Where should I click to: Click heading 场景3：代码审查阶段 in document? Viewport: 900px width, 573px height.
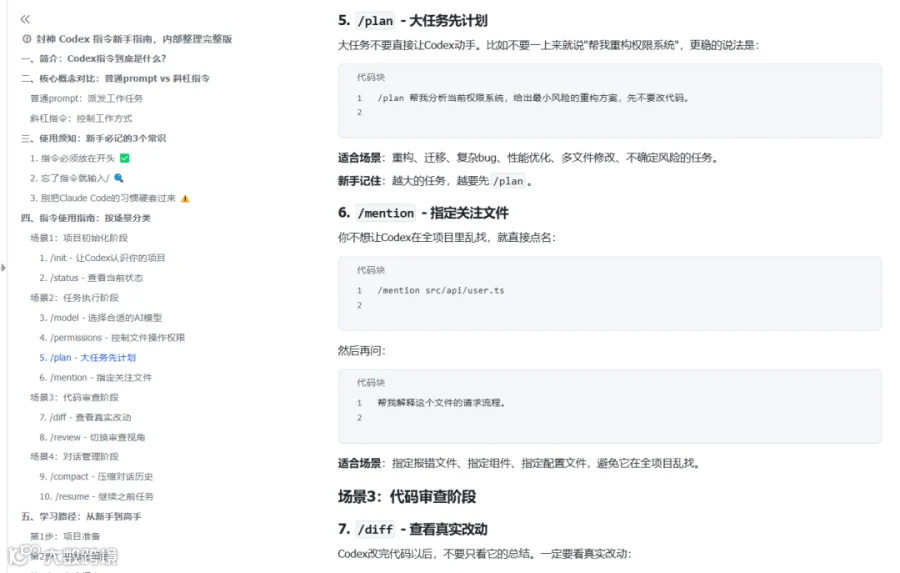(407, 497)
